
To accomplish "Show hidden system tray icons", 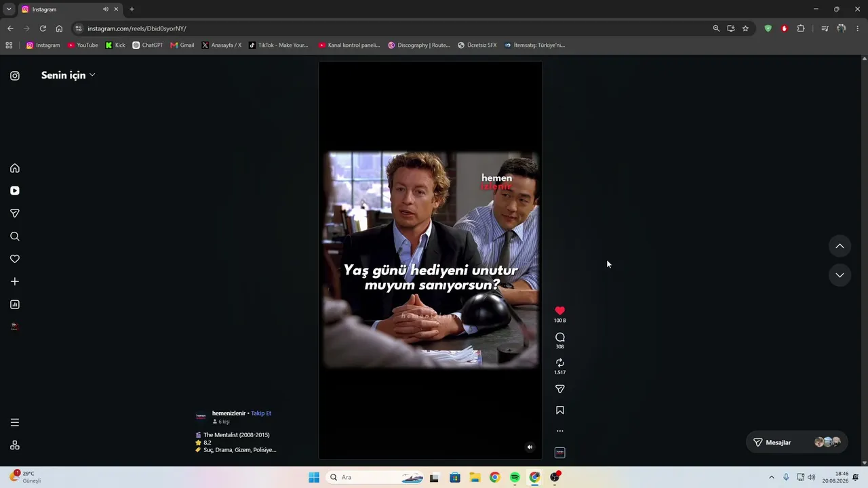I will pyautogui.click(x=771, y=477).
